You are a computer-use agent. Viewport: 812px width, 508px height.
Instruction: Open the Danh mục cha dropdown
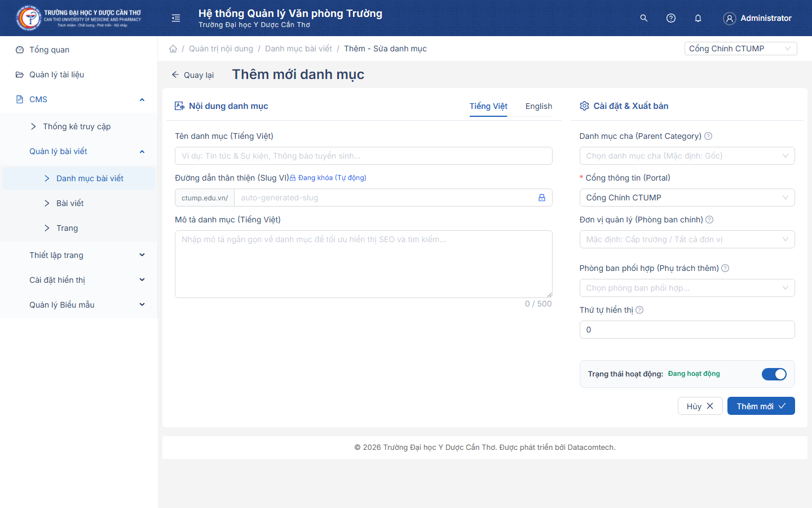687,156
